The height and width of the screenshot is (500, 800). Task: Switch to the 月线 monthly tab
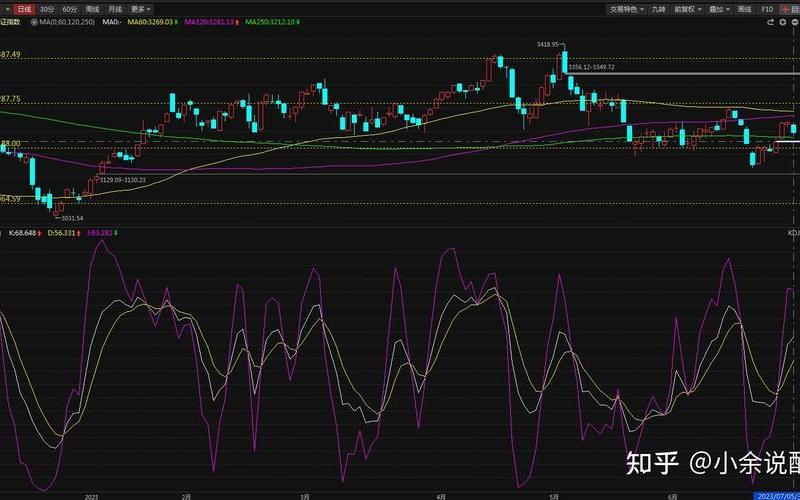point(115,9)
